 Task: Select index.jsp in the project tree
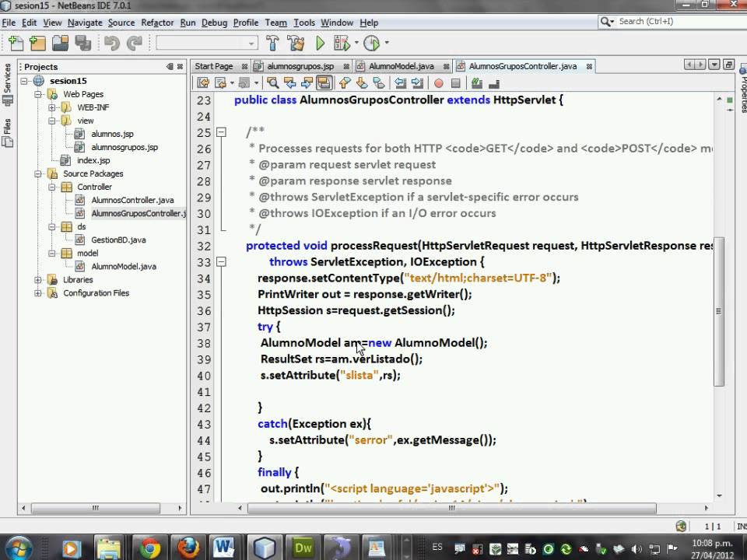pos(93,160)
